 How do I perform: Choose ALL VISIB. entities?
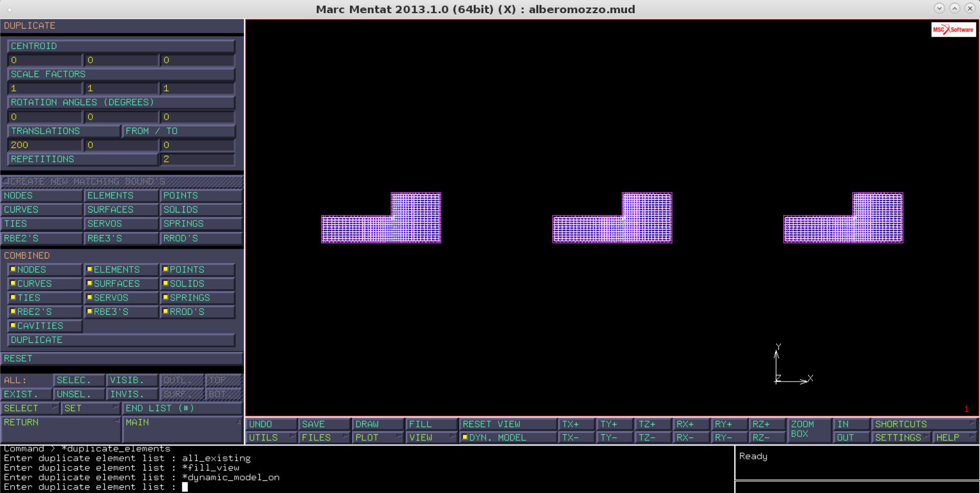tap(132, 380)
